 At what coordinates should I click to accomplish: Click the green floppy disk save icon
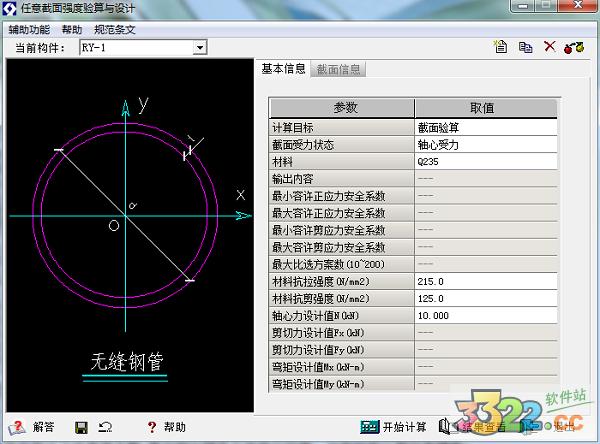coord(81,428)
